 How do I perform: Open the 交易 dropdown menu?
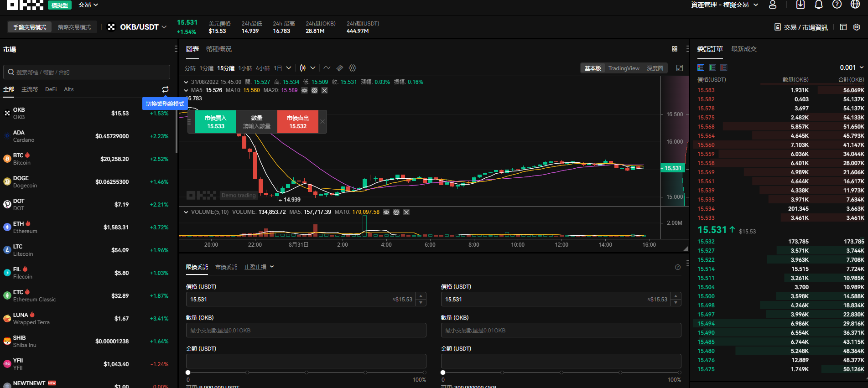(88, 5)
